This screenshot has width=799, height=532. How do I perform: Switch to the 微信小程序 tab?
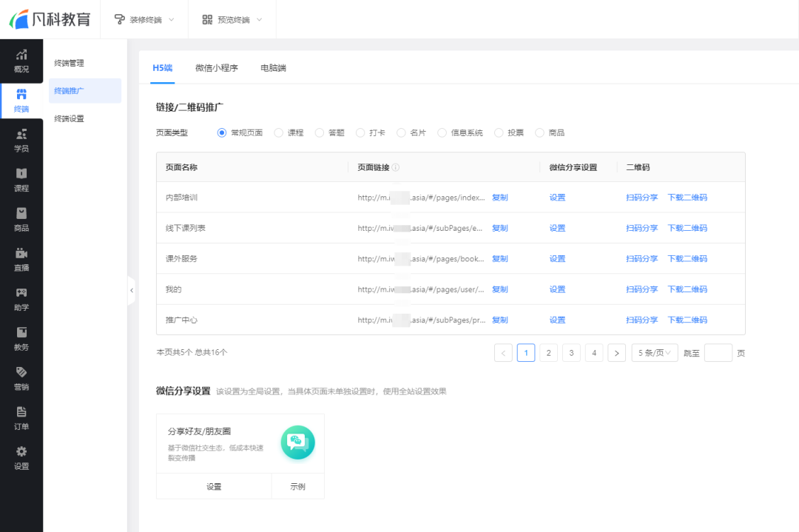point(216,67)
